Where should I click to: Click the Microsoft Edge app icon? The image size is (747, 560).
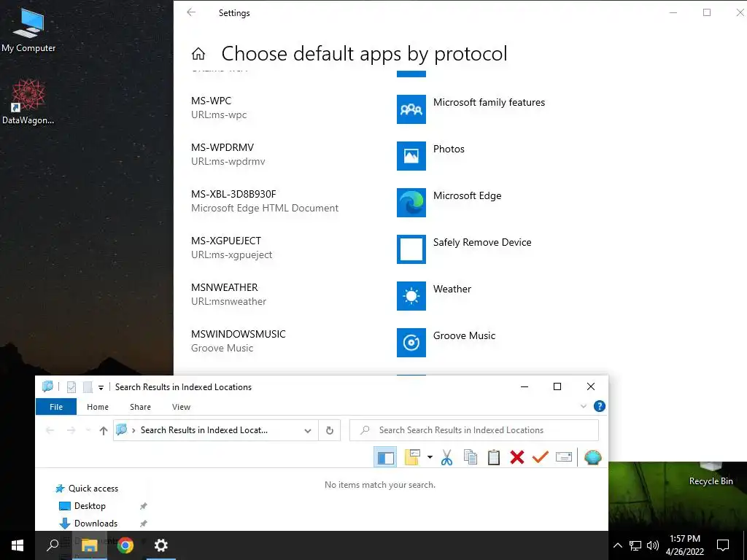click(411, 203)
